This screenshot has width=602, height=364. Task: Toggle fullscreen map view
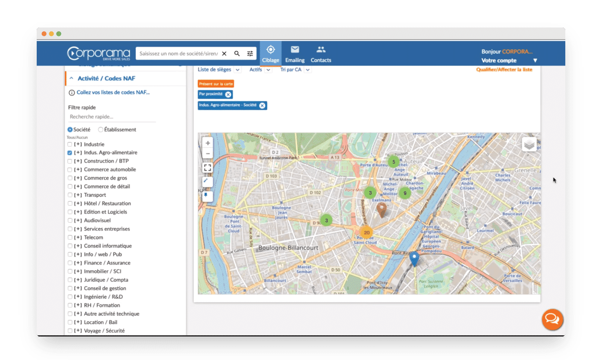click(208, 168)
